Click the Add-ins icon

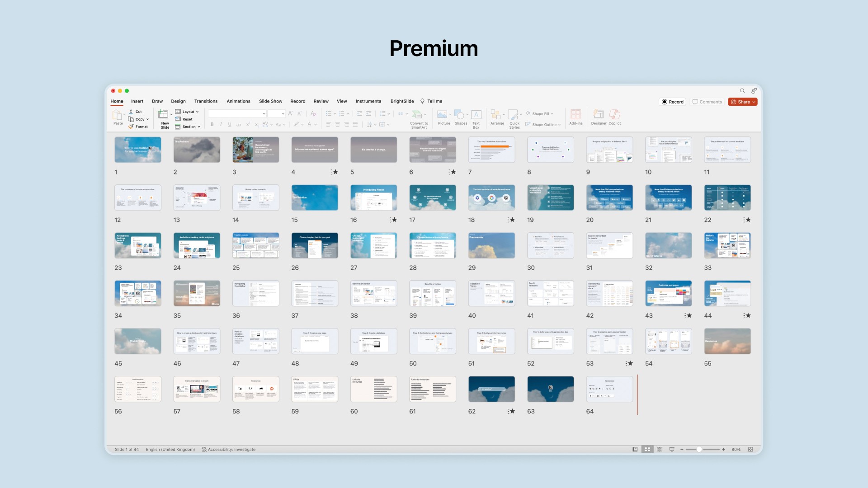pos(576,115)
